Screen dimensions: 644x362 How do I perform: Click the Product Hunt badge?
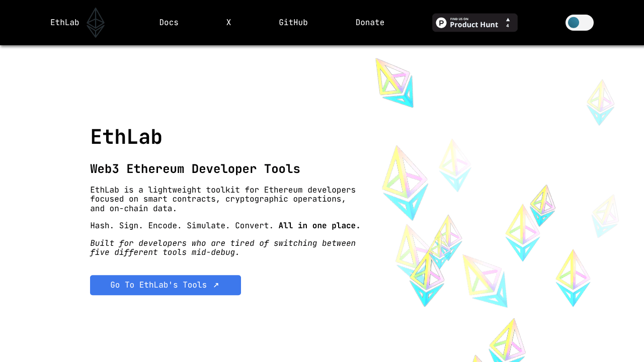[x=475, y=23]
